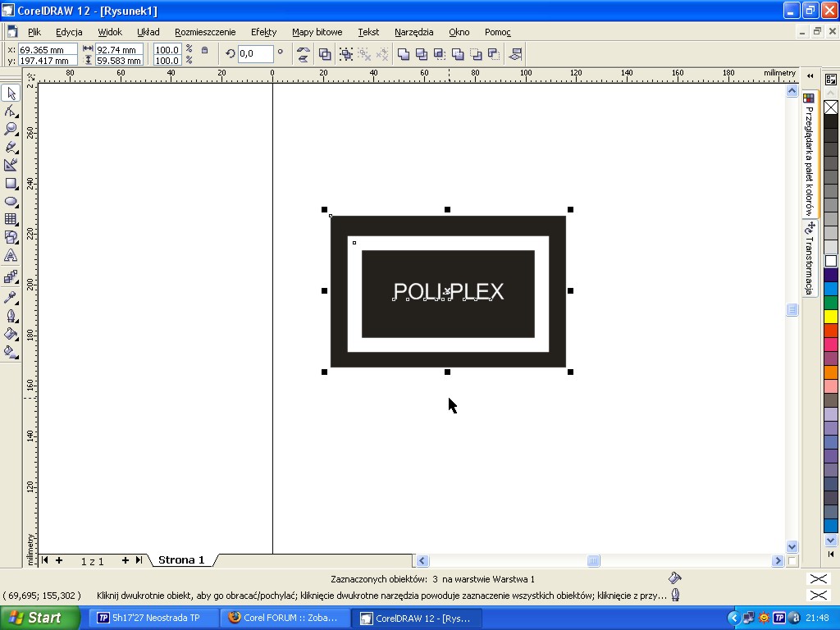840x630 pixels.
Task: Open the Mapy bitowe menu
Action: [x=317, y=32]
